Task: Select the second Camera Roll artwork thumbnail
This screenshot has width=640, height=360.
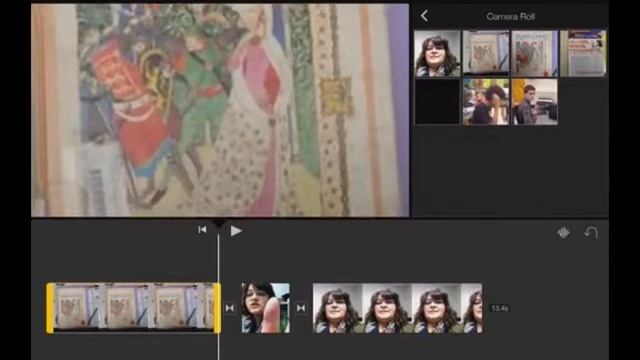Action: click(486, 53)
